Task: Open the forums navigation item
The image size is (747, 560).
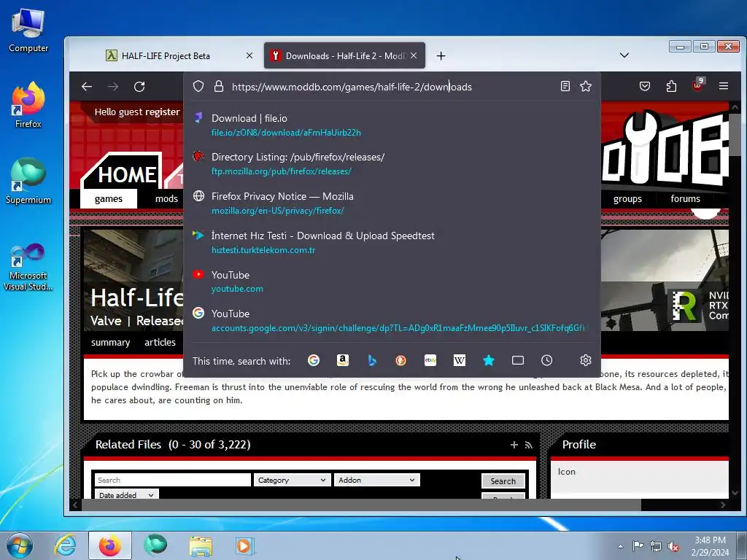Action: [x=685, y=198]
